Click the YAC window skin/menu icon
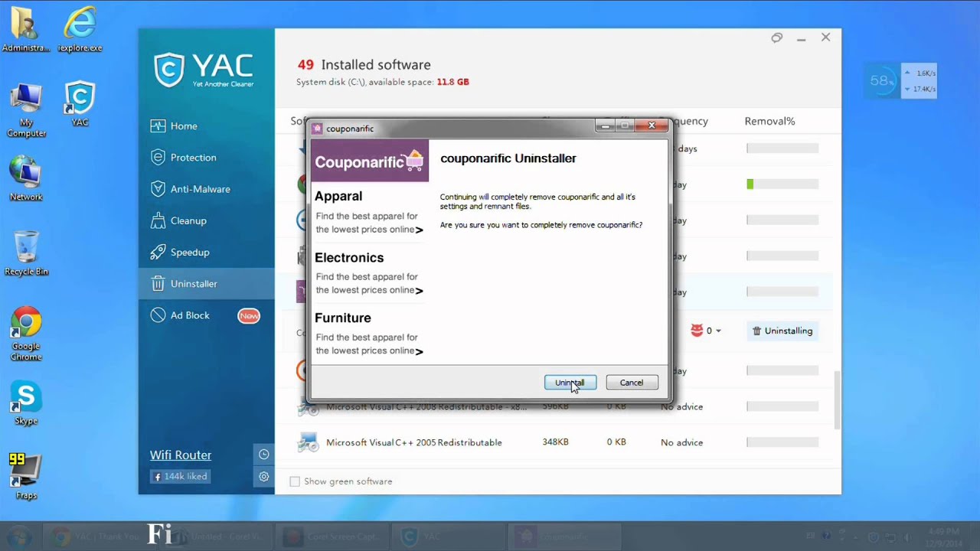This screenshot has height=551, width=980. (x=776, y=37)
